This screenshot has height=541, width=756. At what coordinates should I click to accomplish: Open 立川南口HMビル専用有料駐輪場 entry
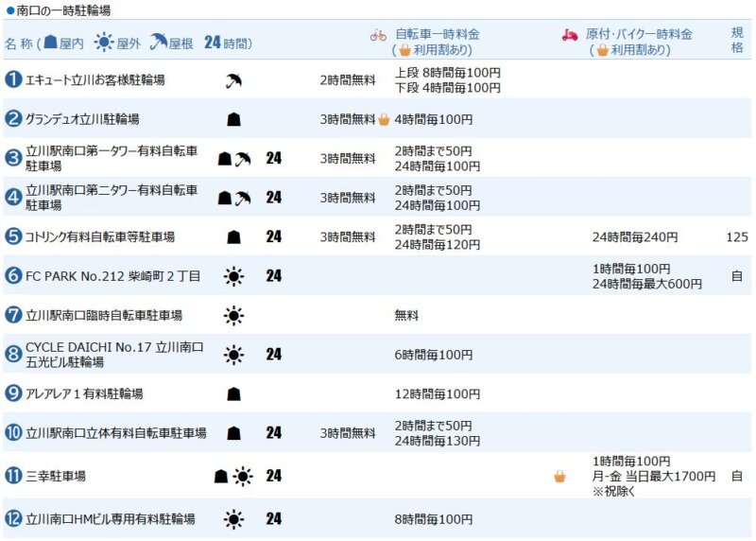point(111,519)
